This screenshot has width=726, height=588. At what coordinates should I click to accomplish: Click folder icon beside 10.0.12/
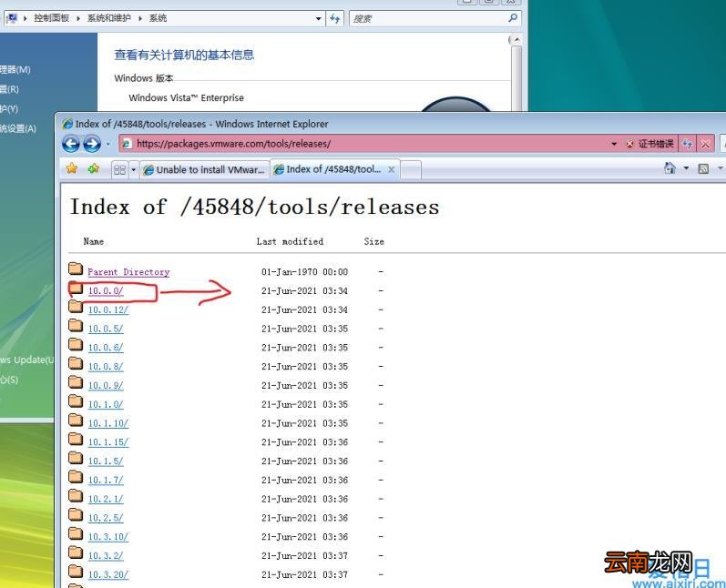pyautogui.click(x=76, y=307)
